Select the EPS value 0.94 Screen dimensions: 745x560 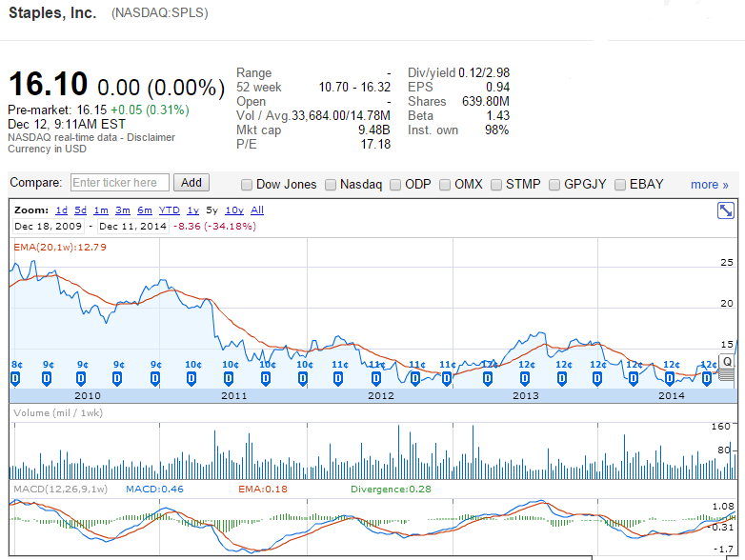pyautogui.click(x=497, y=88)
